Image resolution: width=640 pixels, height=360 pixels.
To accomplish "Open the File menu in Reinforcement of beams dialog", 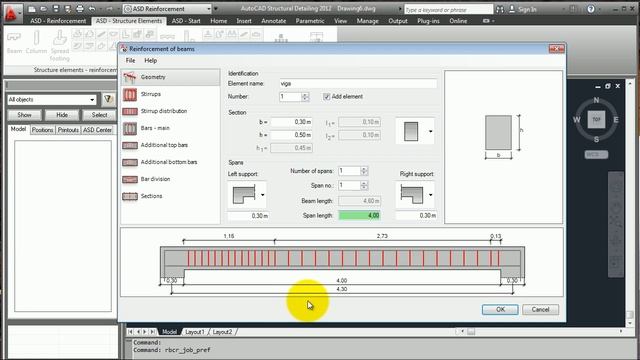I will click(130, 60).
